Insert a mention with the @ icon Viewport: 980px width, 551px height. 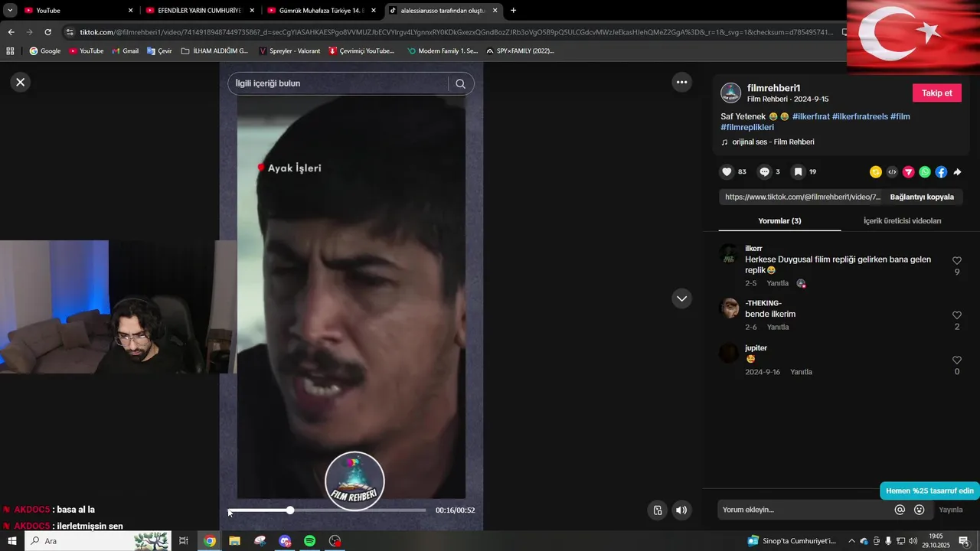click(x=900, y=510)
